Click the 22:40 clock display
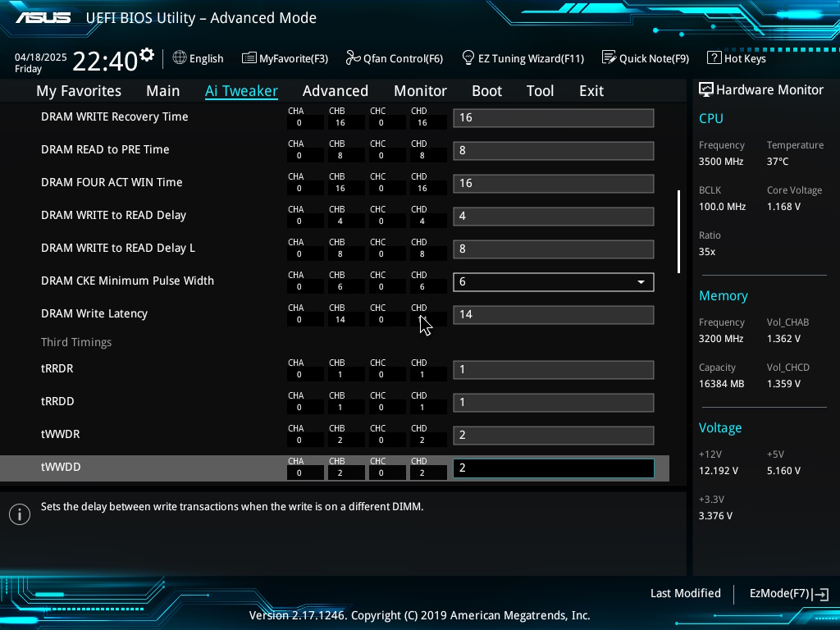Image resolution: width=840 pixels, height=630 pixels. coord(105,61)
